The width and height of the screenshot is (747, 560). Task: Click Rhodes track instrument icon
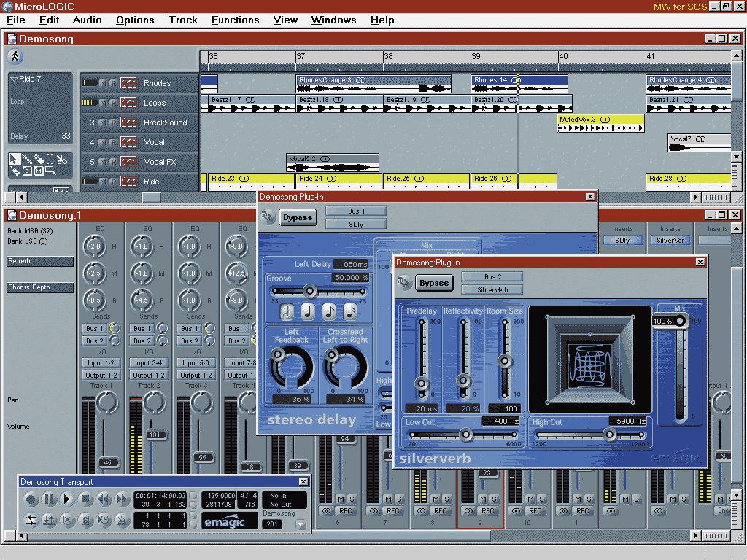[128, 83]
